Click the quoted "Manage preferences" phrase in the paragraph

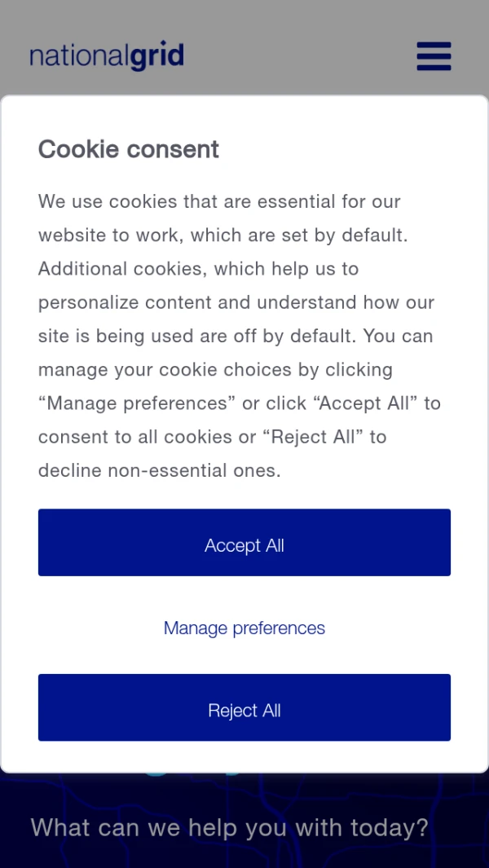tap(137, 403)
